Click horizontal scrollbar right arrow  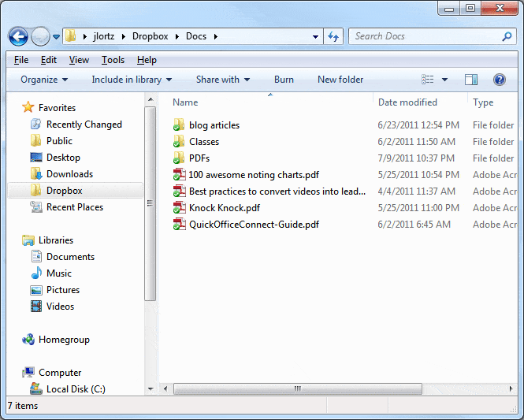coord(511,388)
